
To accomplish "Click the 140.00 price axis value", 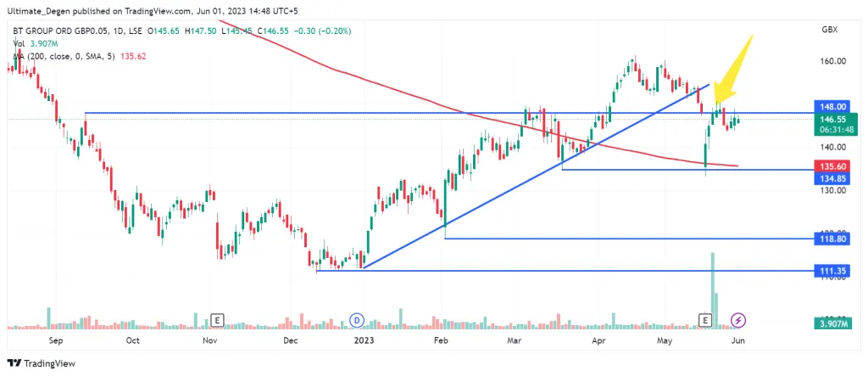I will 835,147.
